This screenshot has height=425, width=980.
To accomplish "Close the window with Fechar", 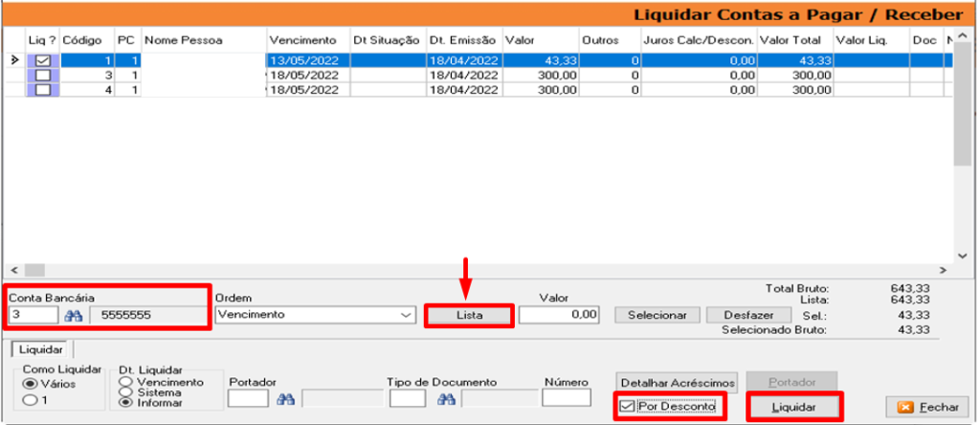I will click(x=924, y=407).
